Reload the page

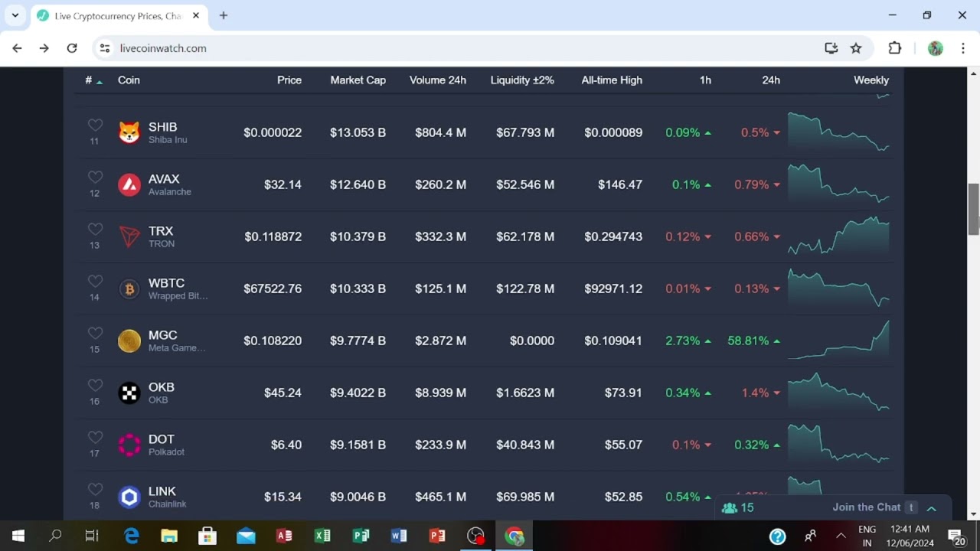pos(72,48)
